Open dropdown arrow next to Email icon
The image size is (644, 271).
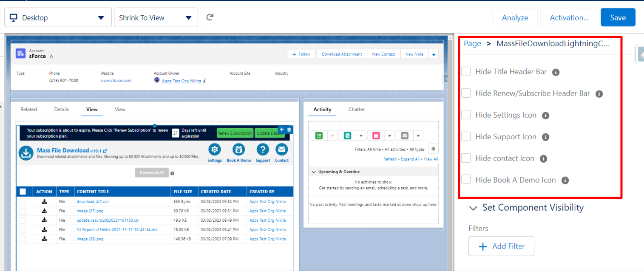(x=418, y=135)
